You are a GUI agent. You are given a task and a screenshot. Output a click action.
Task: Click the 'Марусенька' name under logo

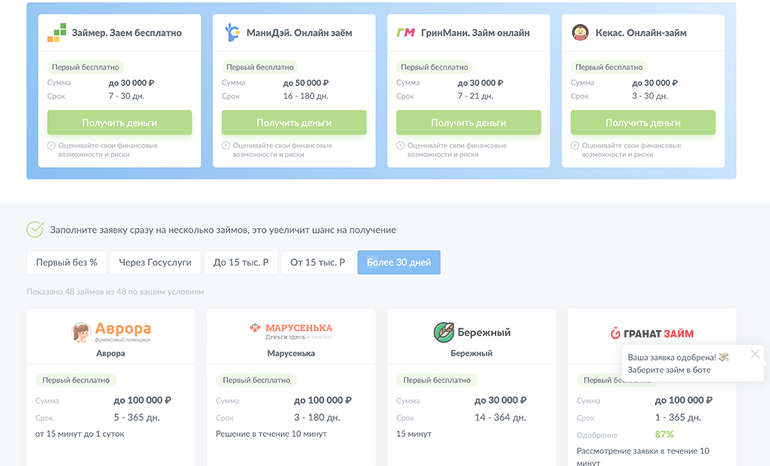click(291, 353)
